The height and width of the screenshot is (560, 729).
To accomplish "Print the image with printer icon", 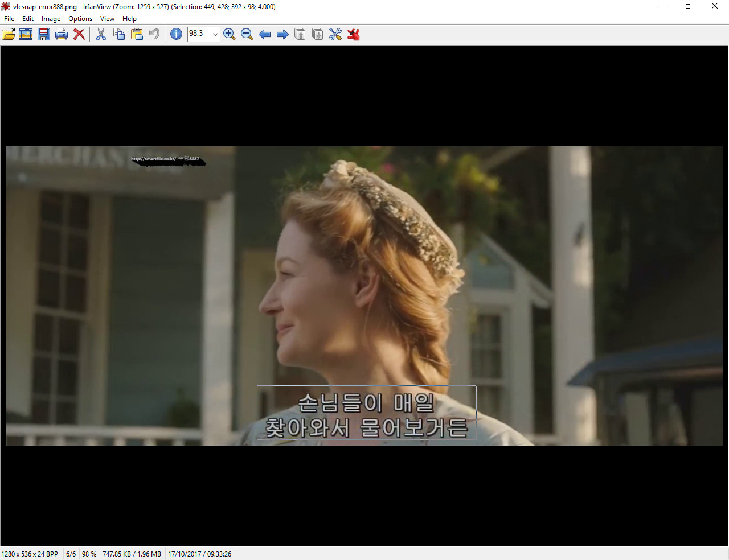I will point(62,34).
